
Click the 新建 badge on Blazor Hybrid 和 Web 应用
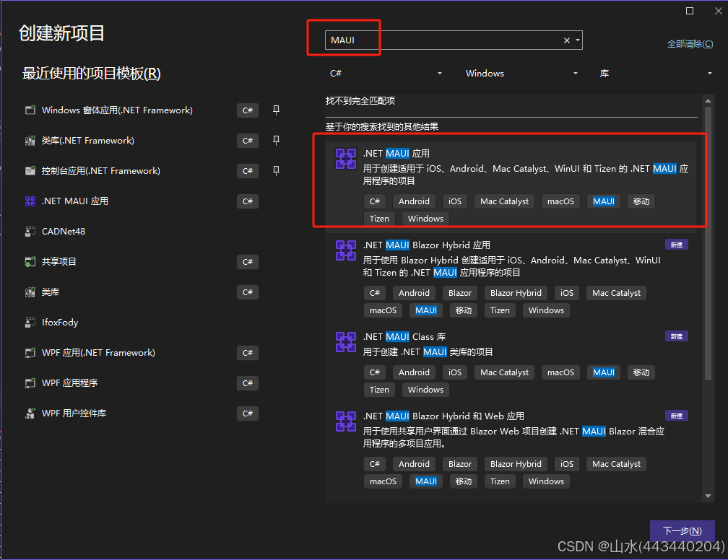click(677, 415)
